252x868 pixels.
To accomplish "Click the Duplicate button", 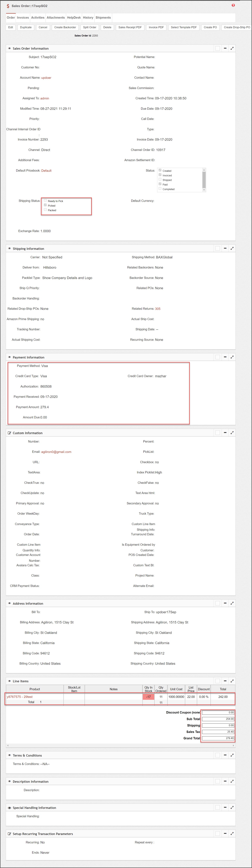I will [26, 27].
